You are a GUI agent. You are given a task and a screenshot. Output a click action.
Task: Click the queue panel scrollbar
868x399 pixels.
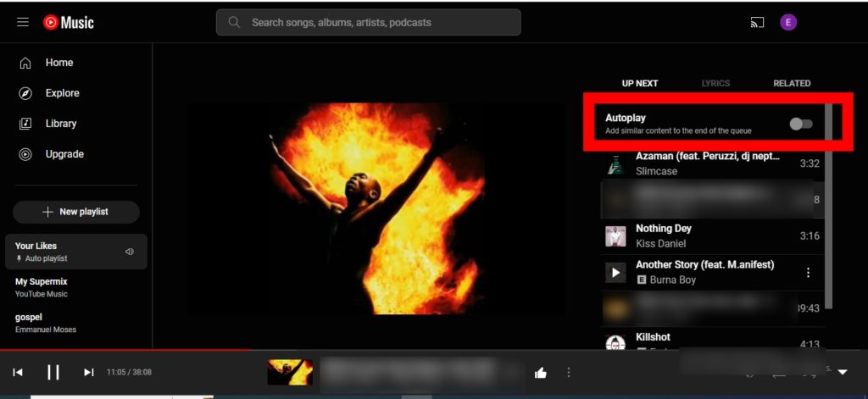click(829, 206)
